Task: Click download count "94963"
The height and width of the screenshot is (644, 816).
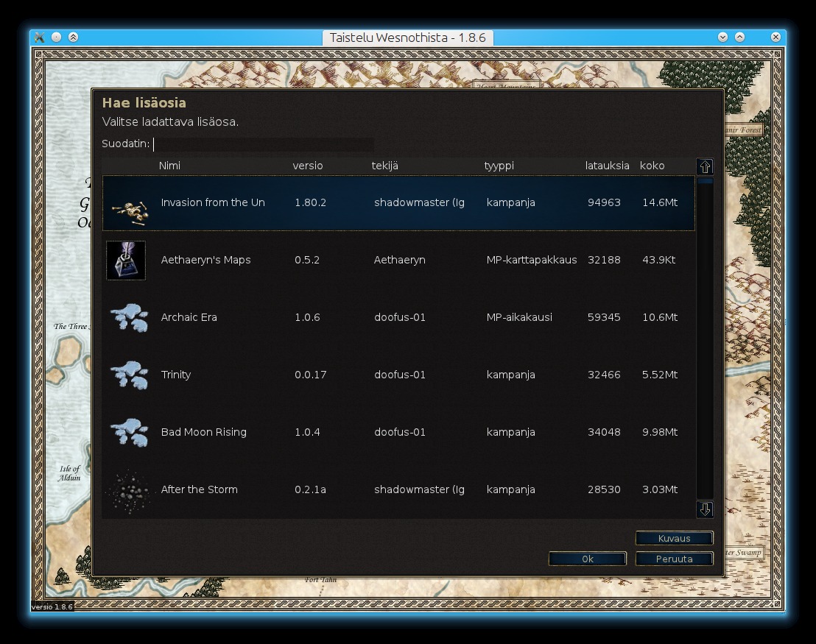Action: 604,202
